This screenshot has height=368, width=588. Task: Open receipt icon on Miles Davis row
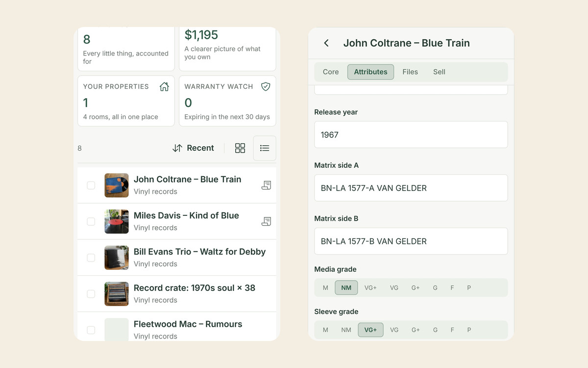point(266,221)
